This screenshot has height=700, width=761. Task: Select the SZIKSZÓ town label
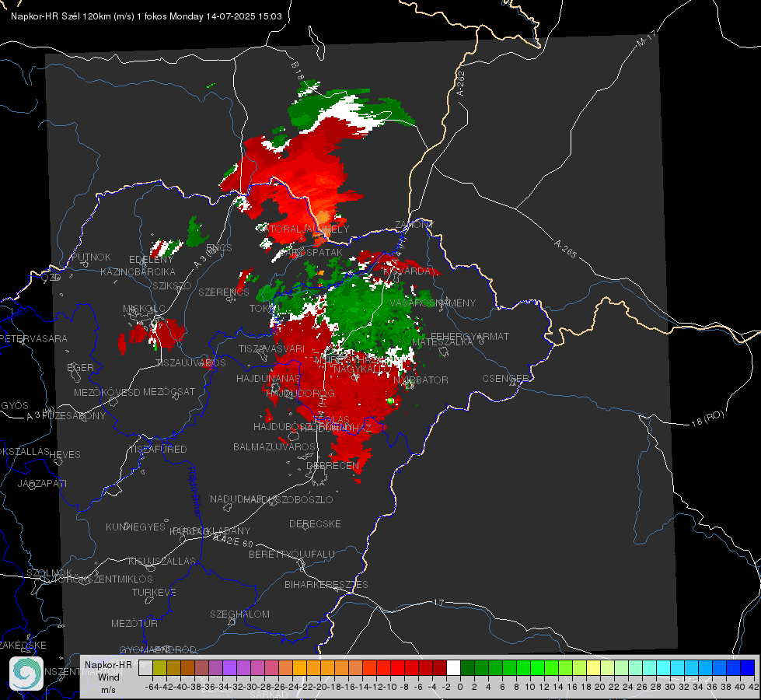coord(173,285)
